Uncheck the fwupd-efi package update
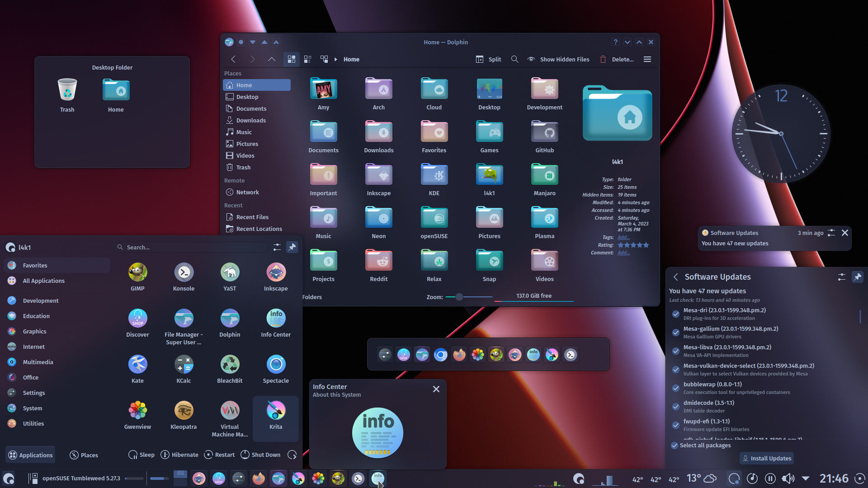Image resolution: width=868 pixels, height=488 pixels. [x=675, y=425]
